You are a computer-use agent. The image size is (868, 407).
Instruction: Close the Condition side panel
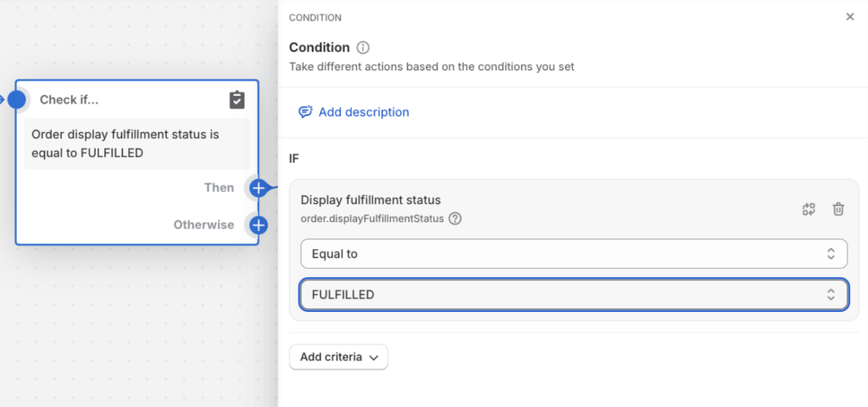(x=849, y=17)
